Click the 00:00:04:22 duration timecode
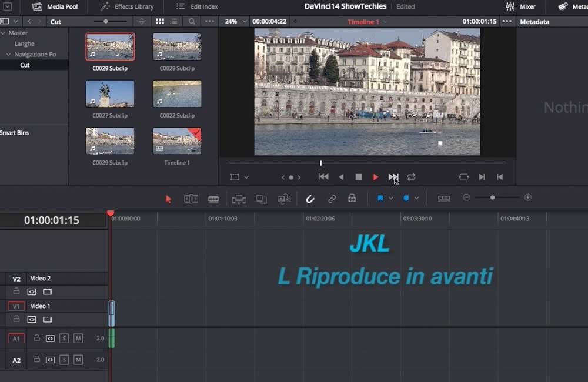Image resolution: width=588 pixels, height=382 pixels. coord(269,21)
